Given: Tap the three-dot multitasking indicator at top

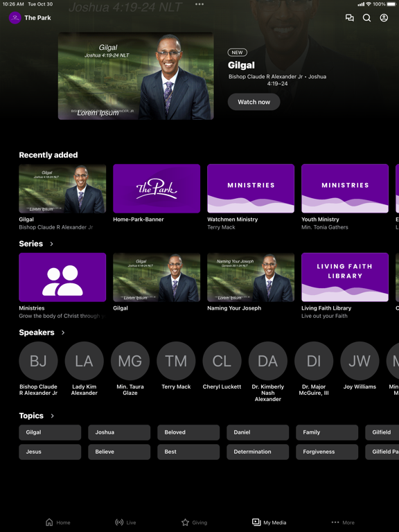Looking at the screenshot, I should tap(199, 4).
